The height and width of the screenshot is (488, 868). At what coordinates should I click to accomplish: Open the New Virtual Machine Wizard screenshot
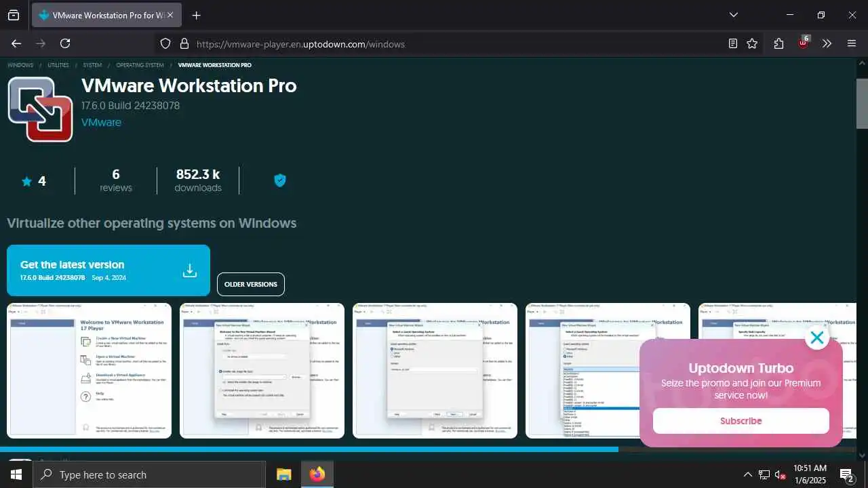262,370
